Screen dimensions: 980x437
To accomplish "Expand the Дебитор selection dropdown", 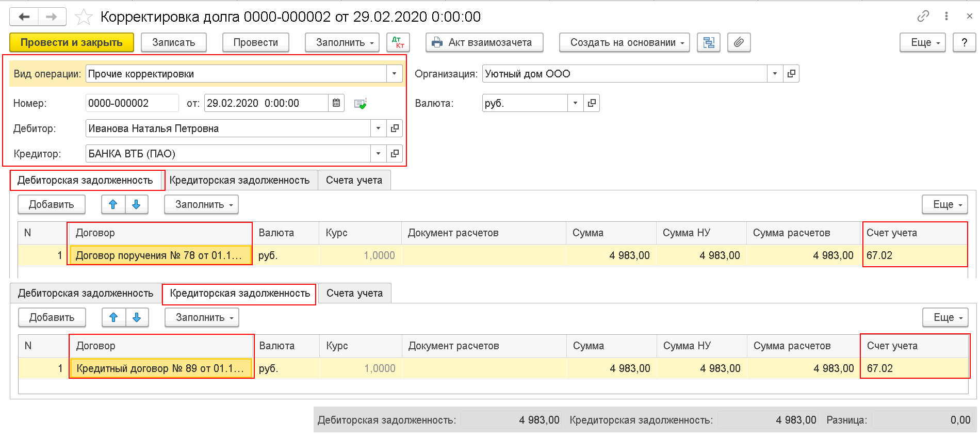I will click(378, 128).
